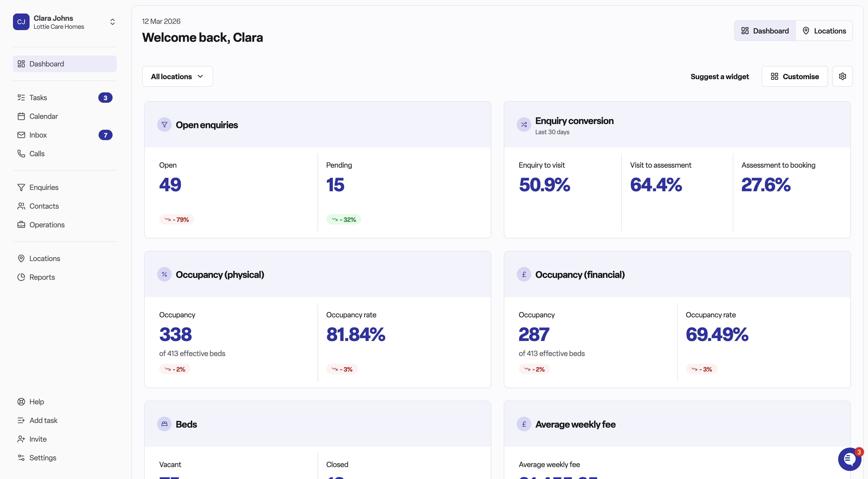Click the Occupancy (financial) pound icon
The image size is (868, 479).
pyautogui.click(x=524, y=274)
